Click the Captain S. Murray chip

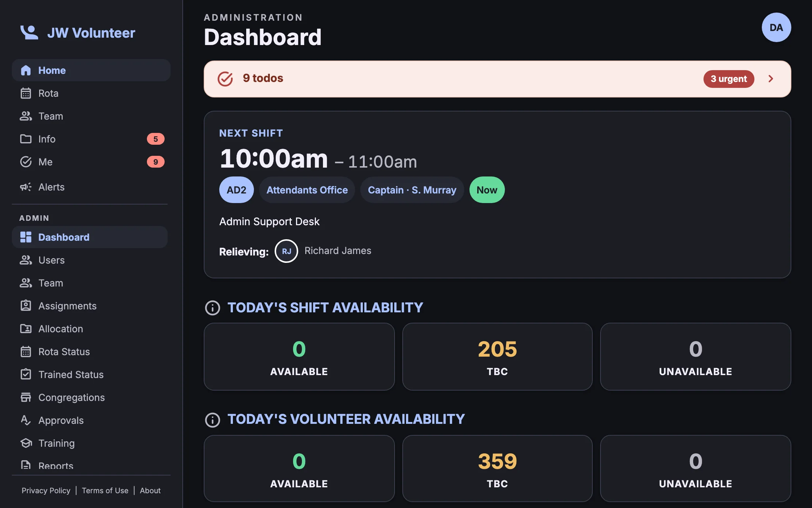412,190
